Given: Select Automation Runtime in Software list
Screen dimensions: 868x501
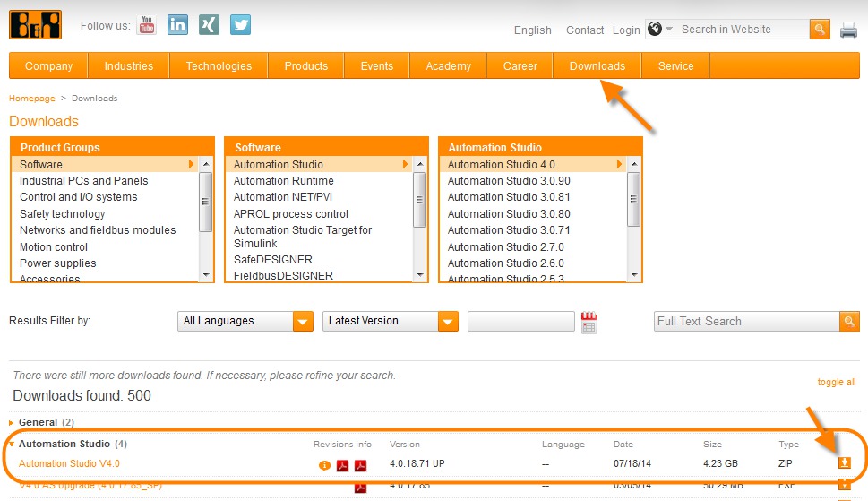Looking at the screenshot, I should pyautogui.click(x=283, y=181).
